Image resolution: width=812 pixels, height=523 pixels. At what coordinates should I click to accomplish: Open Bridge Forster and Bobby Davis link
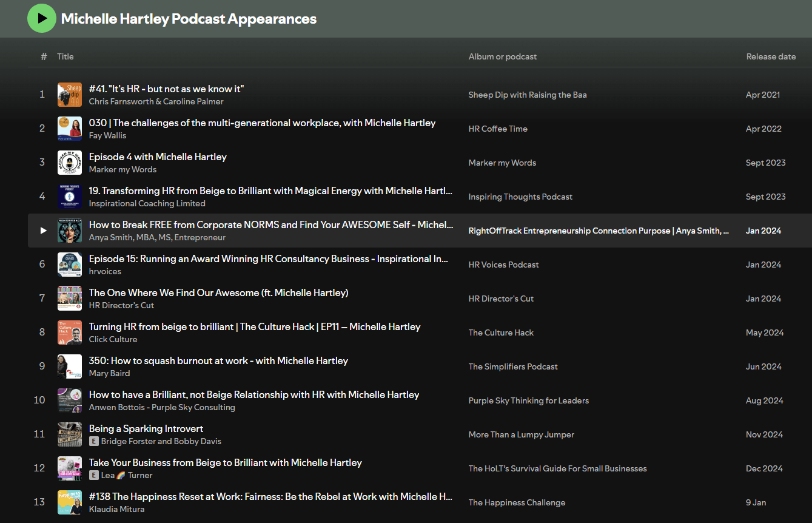point(161,441)
